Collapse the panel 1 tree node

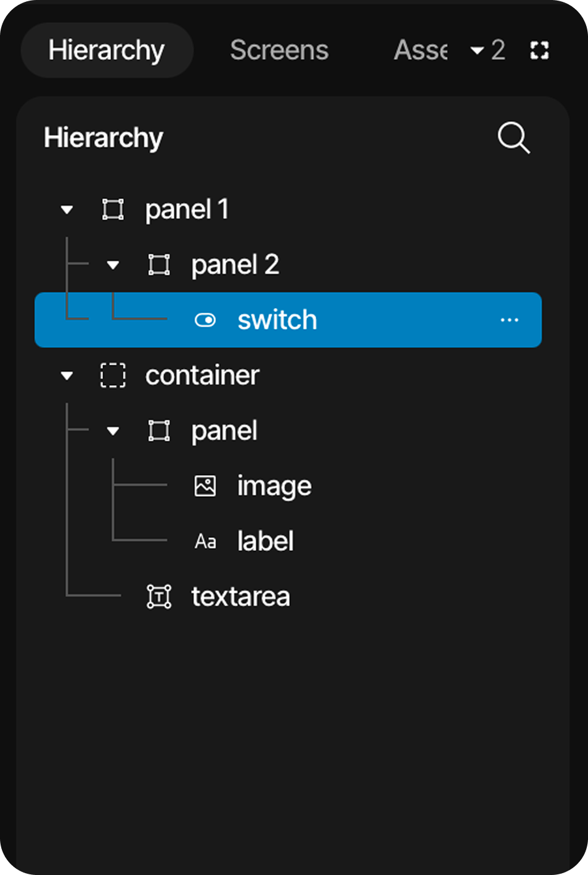click(67, 210)
